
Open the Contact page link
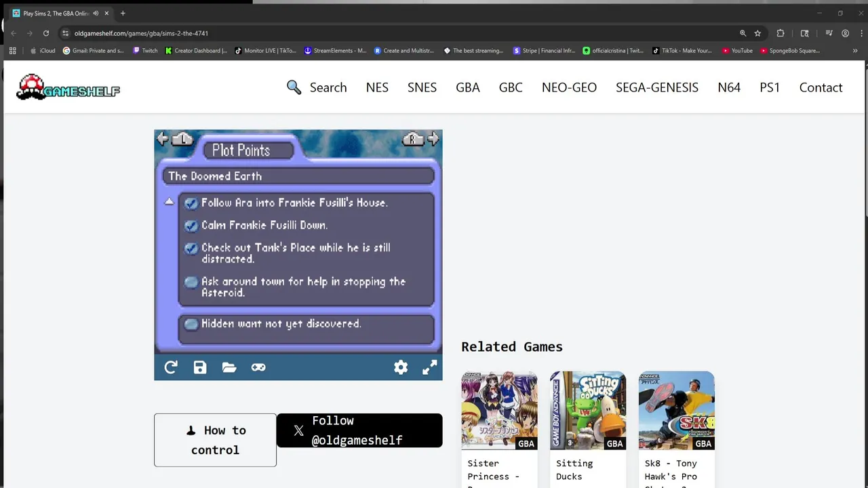(821, 87)
